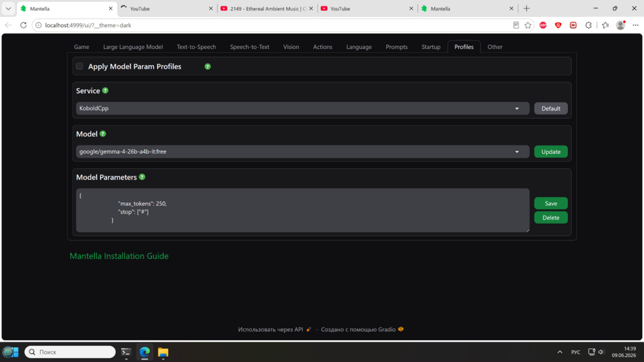Click the green Update button
644x362 pixels.
(551, 151)
